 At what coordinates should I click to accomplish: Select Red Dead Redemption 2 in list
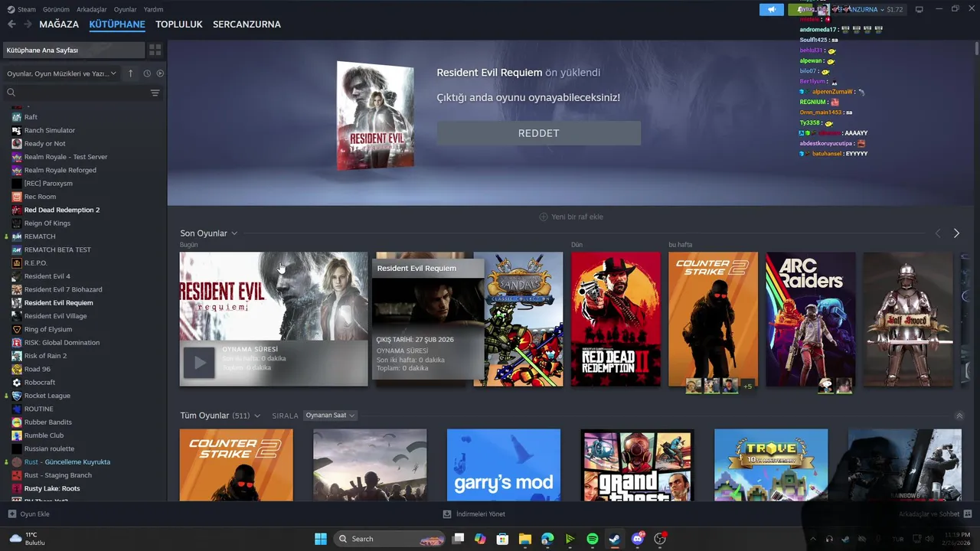62,210
